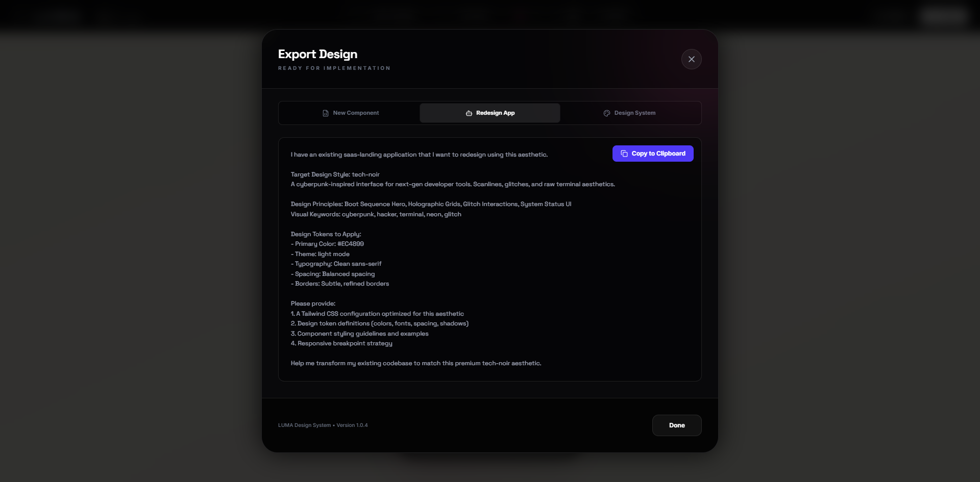Click the Export Design heading
The height and width of the screenshot is (482, 980).
pyautogui.click(x=317, y=54)
